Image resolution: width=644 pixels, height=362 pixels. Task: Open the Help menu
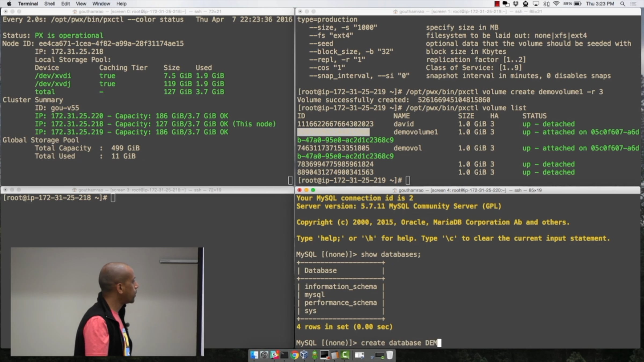click(x=121, y=4)
